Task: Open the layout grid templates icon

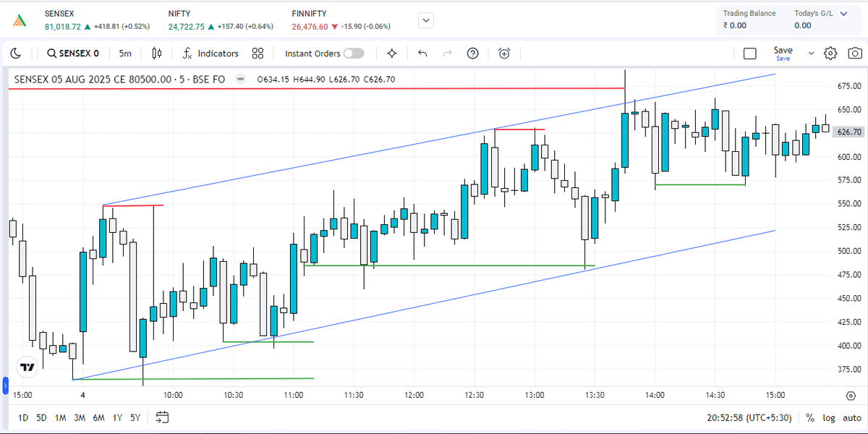Action: click(x=258, y=54)
